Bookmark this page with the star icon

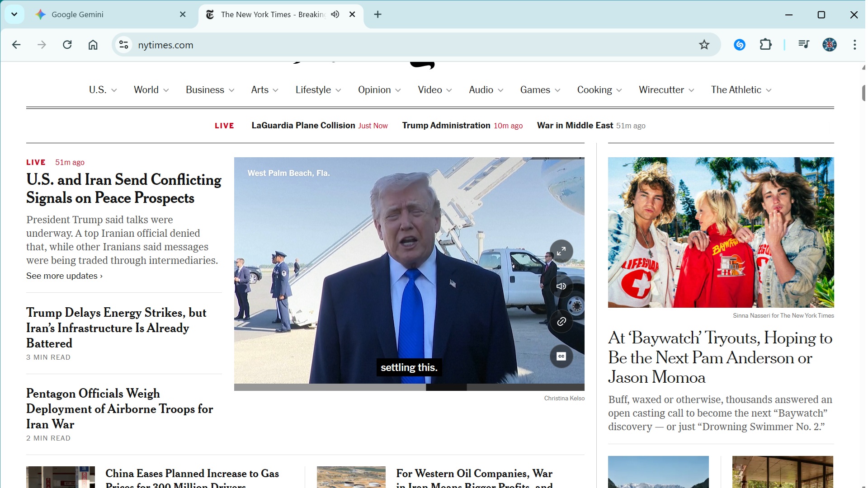(704, 45)
